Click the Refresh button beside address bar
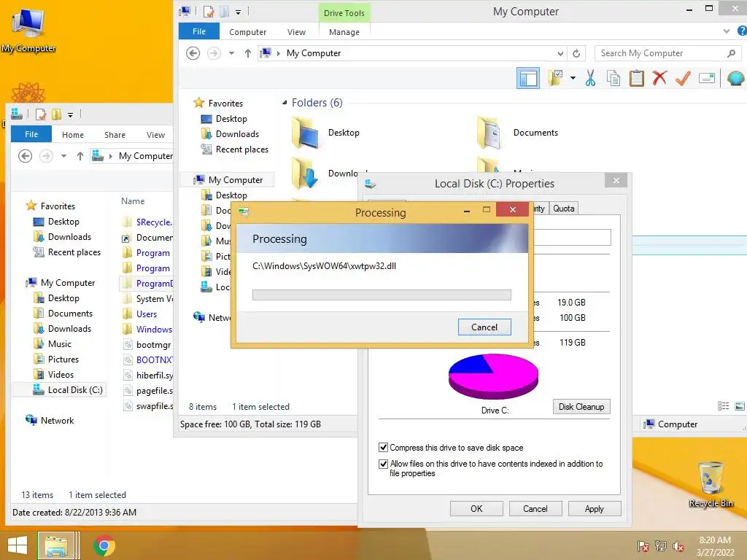The image size is (747, 560). [x=576, y=53]
